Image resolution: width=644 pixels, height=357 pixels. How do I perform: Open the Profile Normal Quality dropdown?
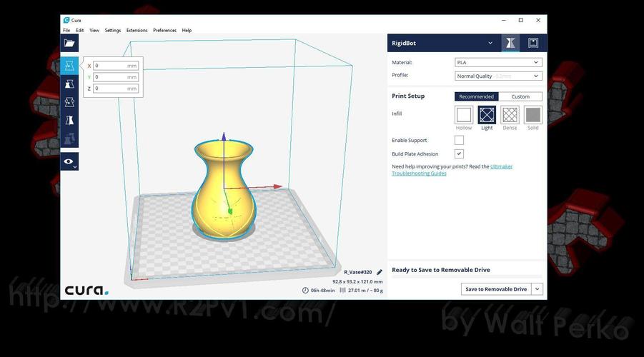coord(499,76)
